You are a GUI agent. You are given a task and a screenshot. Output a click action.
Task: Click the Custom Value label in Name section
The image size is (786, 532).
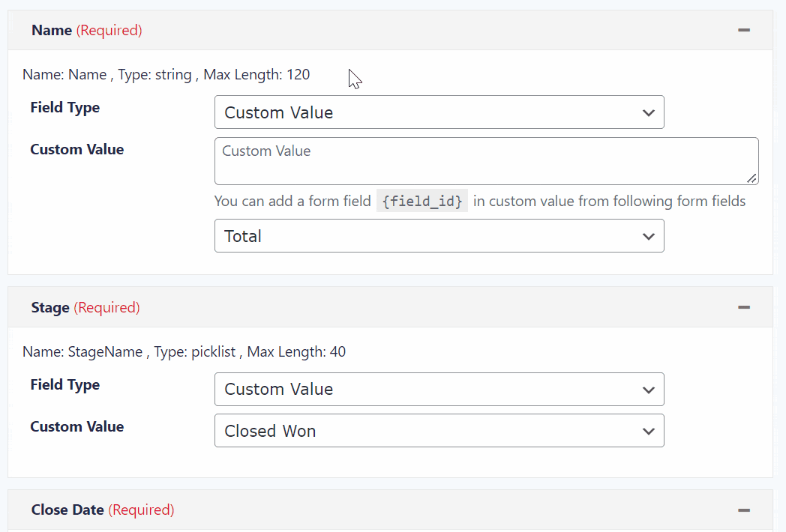(x=76, y=149)
